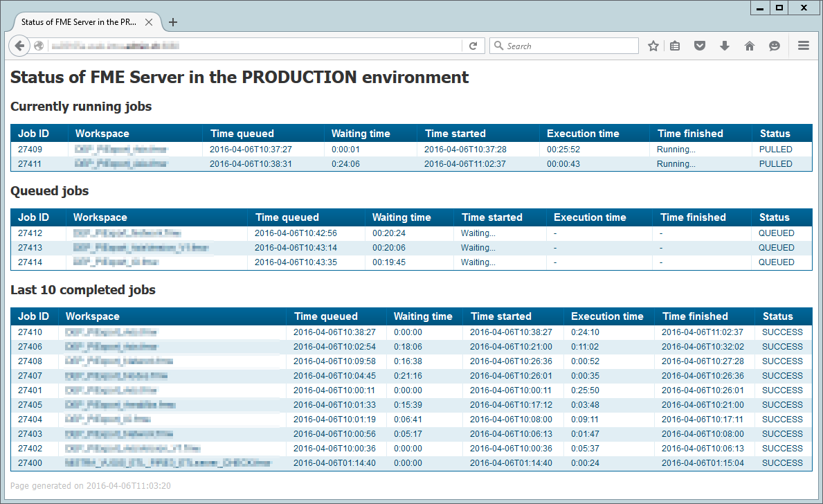Click time queued 2016-04-06T10:42:56
The image size is (823, 504).
296,233
